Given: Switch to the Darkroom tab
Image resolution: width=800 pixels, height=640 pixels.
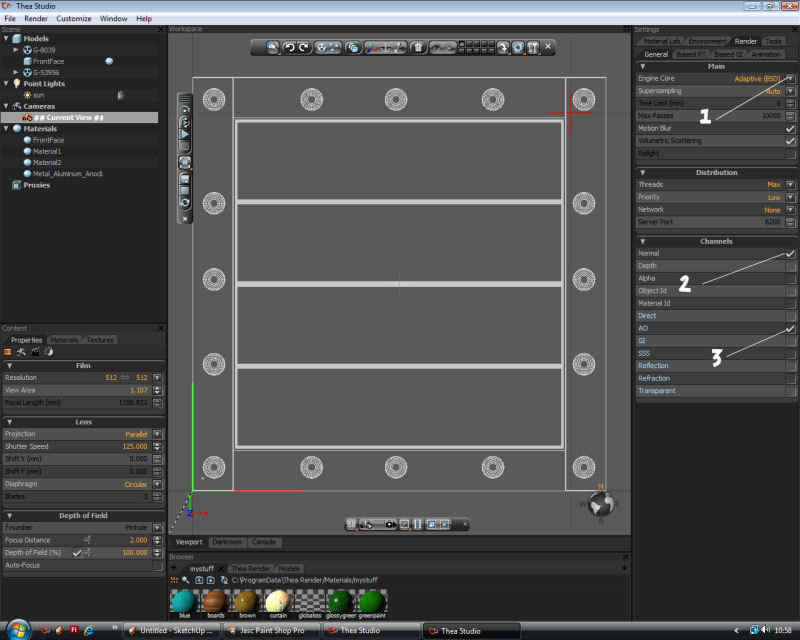Looking at the screenshot, I should (226, 542).
